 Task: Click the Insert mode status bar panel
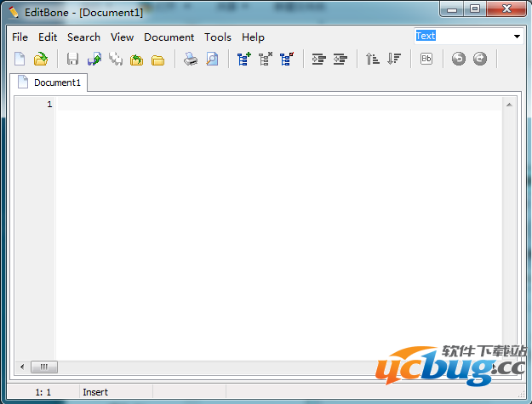94,392
